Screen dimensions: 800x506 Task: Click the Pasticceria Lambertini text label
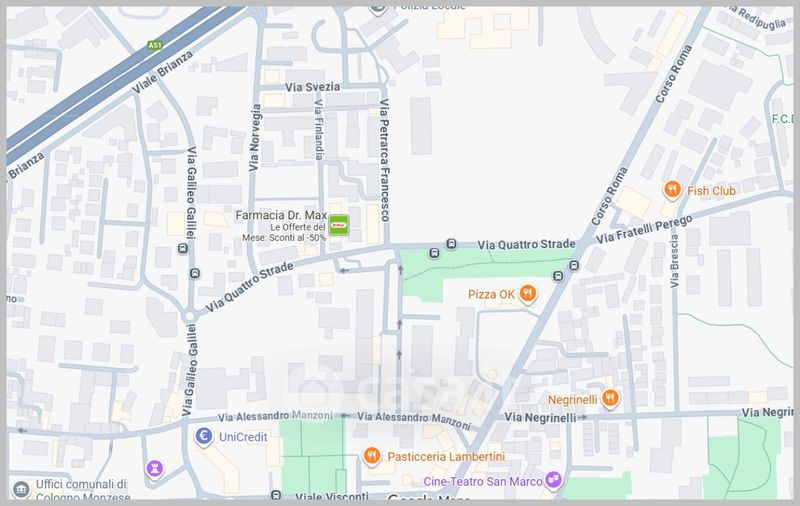pos(446,457)
